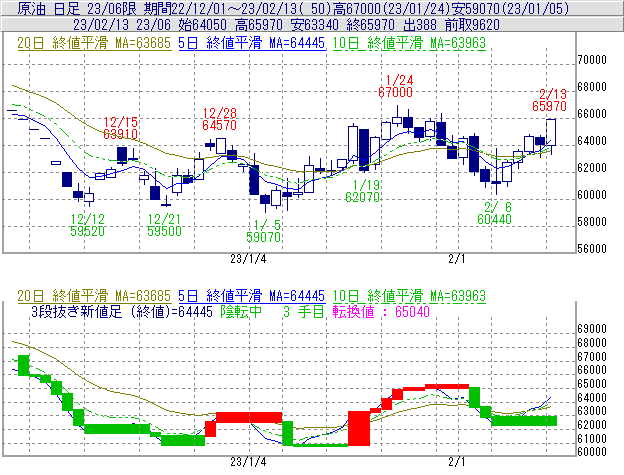Click the 70000 price axis value
Viewport: 624px width, 475px height.
[592, 60]
